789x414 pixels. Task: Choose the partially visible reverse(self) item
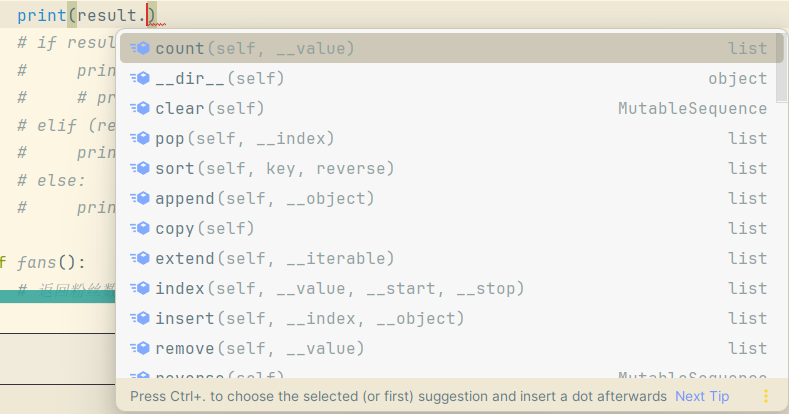click(451, 374)
